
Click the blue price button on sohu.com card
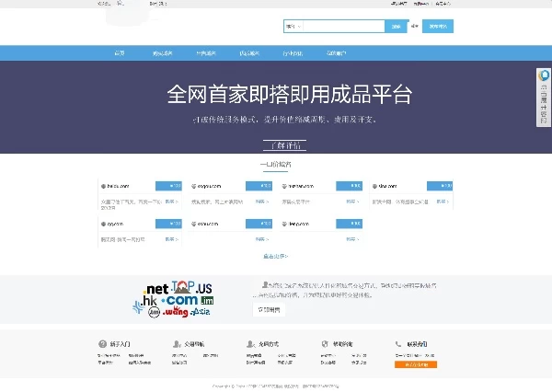point(259,224)
